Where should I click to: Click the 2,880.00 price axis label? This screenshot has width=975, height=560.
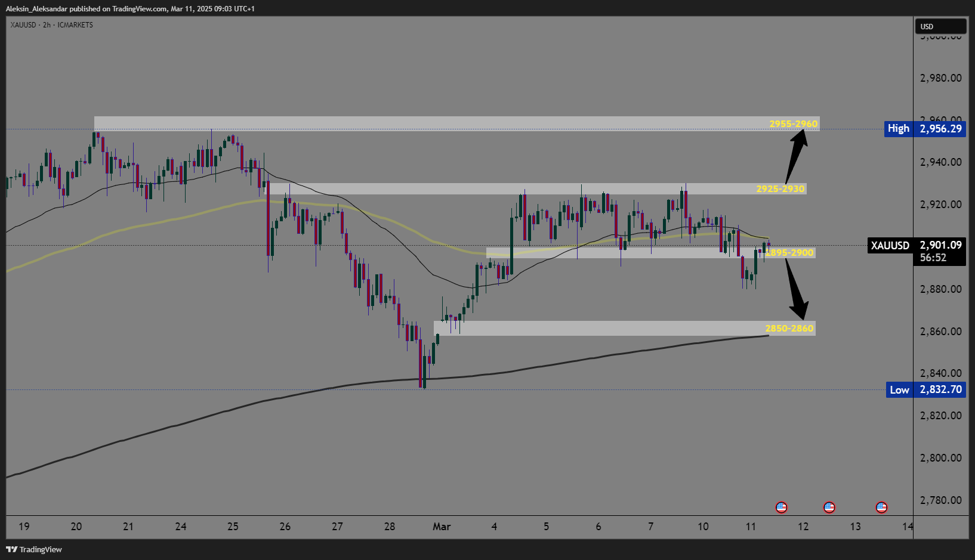pos(941,289)
